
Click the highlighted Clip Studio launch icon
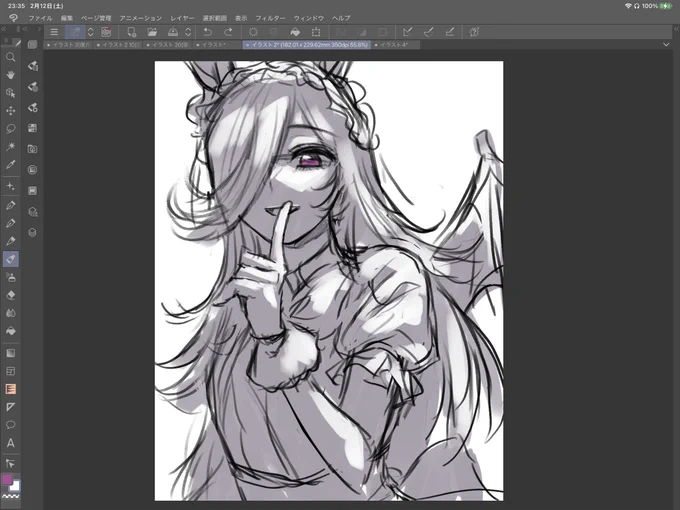[x=75, y=32]
